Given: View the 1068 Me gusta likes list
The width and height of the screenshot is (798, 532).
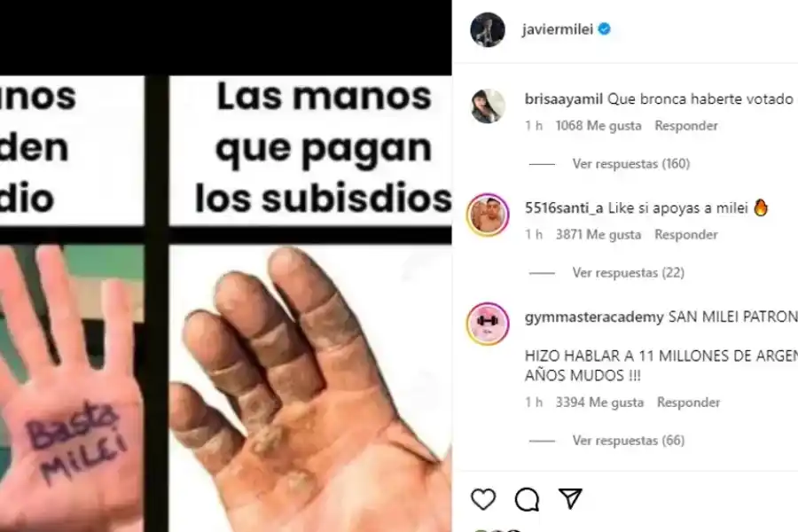Looking at the screenshot, I should point(598,126).
